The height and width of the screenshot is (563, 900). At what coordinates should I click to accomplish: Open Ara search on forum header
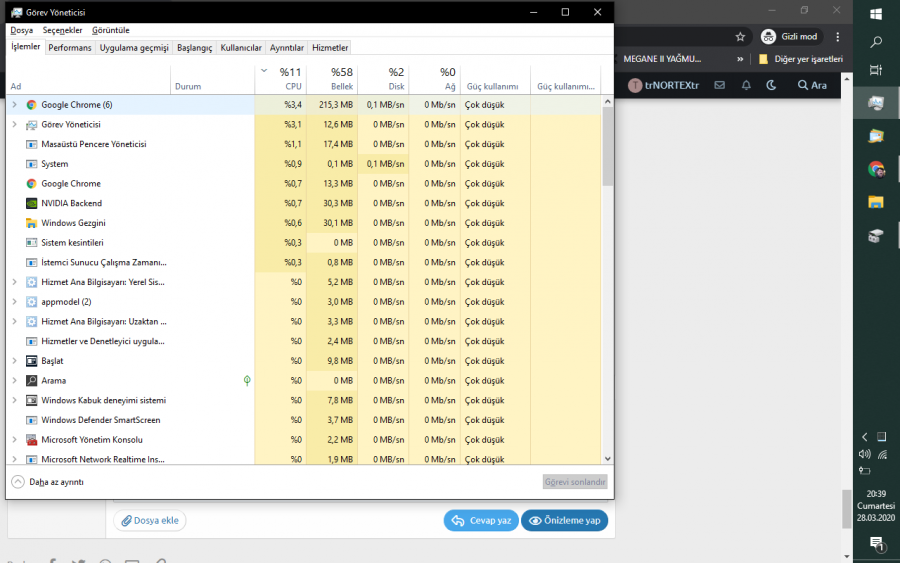click(x=812, y=85)
